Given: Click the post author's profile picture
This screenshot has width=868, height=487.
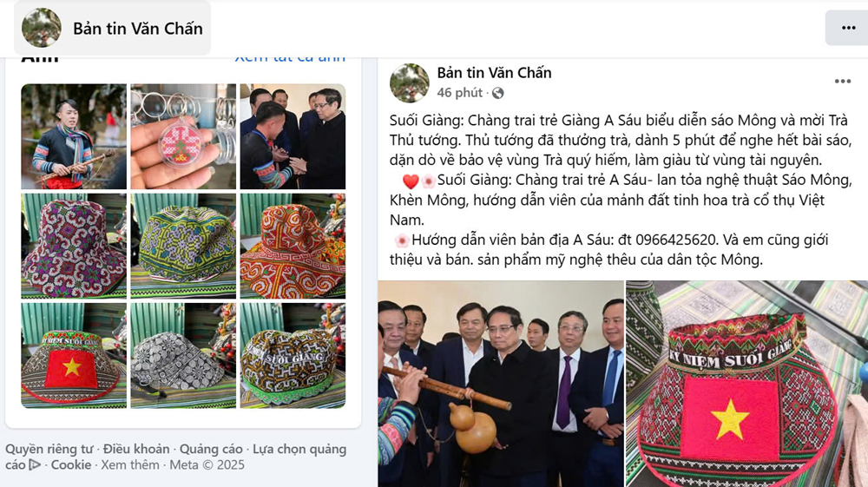Looking at the screenshot, I should point(410,83).
